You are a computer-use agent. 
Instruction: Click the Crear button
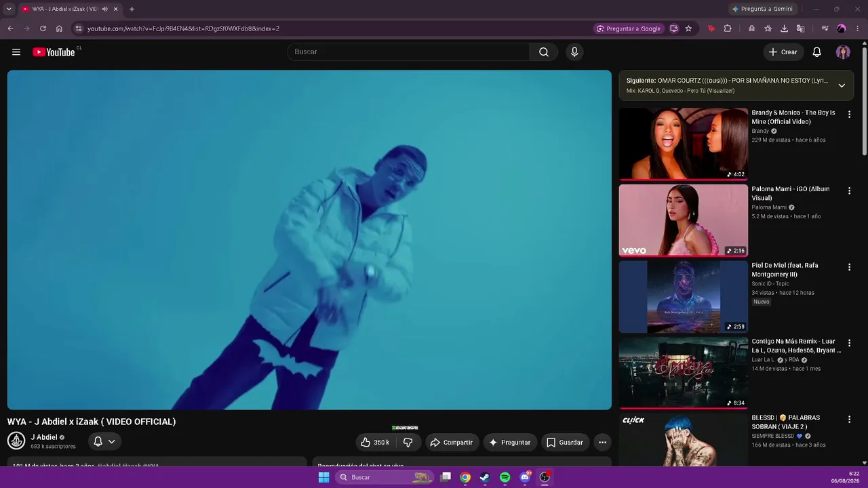(x=783, y=52)
